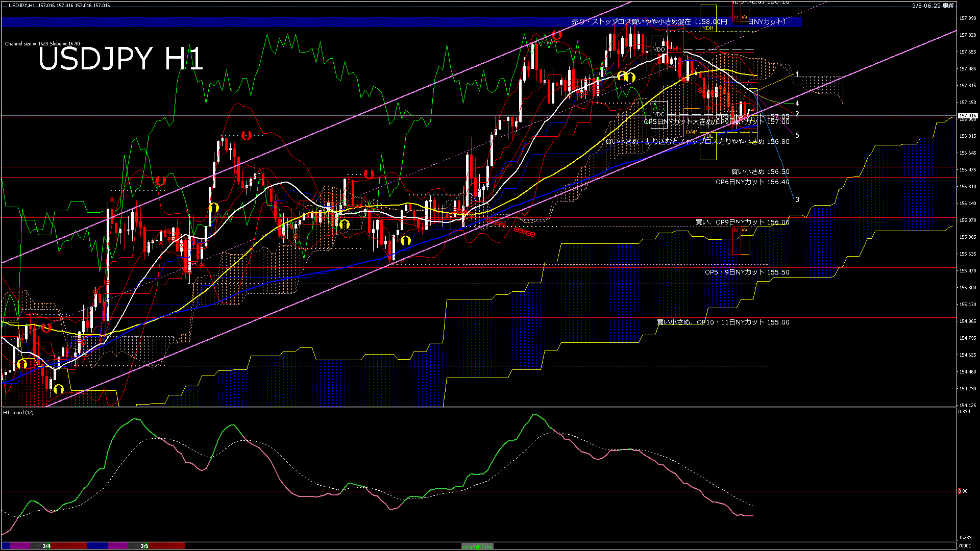Toggle the macd ON button
Screen dimensions: 980x551
click(x=477, y=546)
